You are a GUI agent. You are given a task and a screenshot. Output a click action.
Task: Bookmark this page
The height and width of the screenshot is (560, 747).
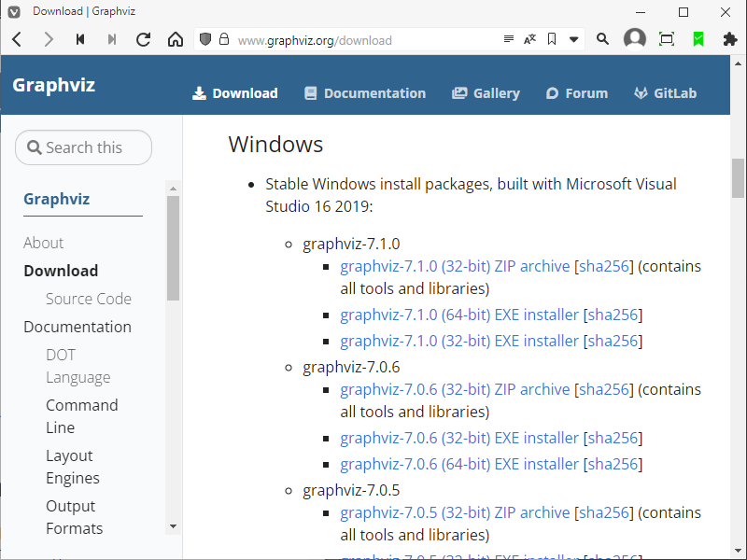[552, 39]
